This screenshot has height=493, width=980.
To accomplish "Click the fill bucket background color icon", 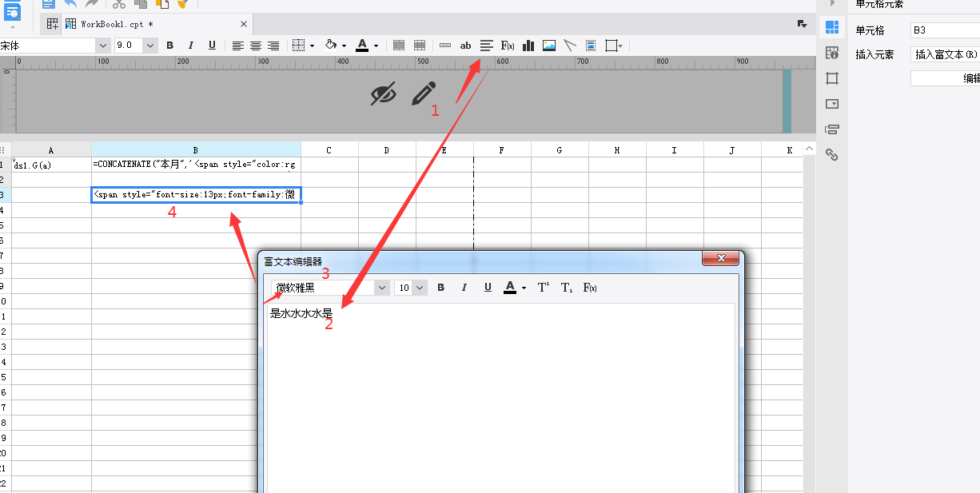I will click(x=332, y=46).
